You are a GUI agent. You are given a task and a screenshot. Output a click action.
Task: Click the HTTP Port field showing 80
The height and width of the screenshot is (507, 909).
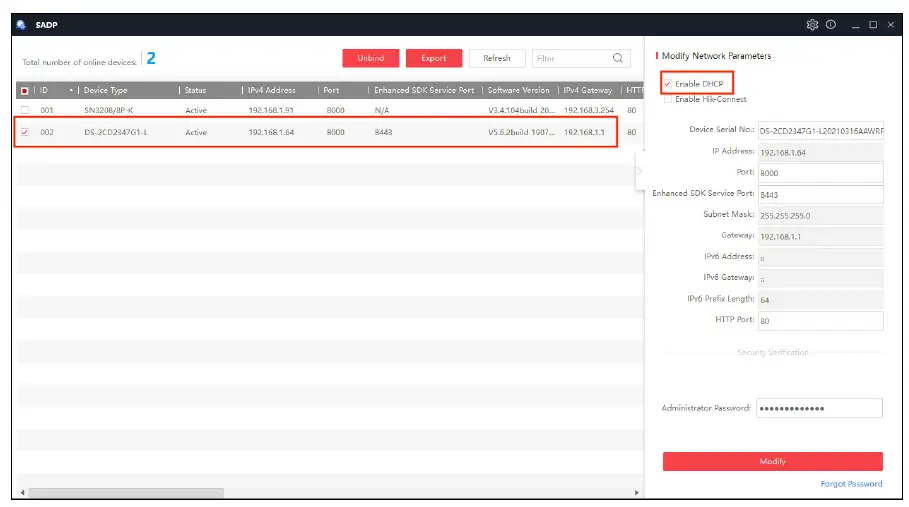(x=820, y=320)
